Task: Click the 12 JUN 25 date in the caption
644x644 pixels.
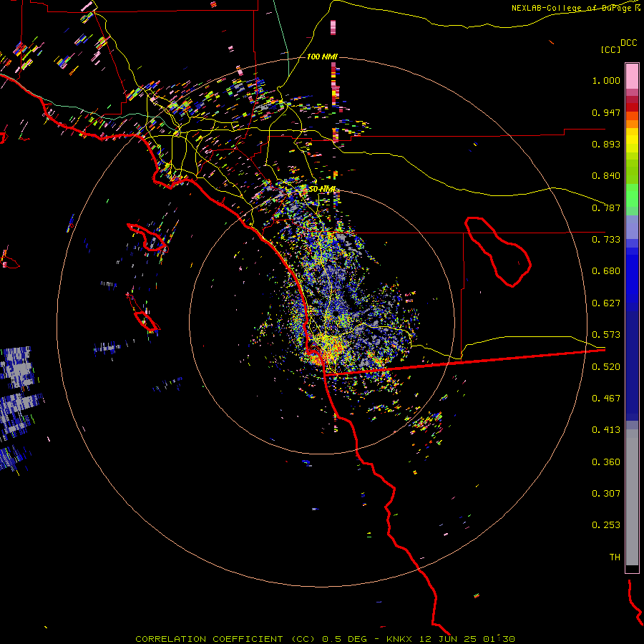Action: pyautogui.click(x=448, y=639)
